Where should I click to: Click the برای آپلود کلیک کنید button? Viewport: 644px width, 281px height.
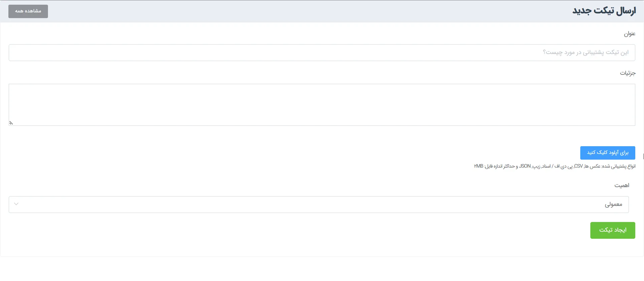608,153
